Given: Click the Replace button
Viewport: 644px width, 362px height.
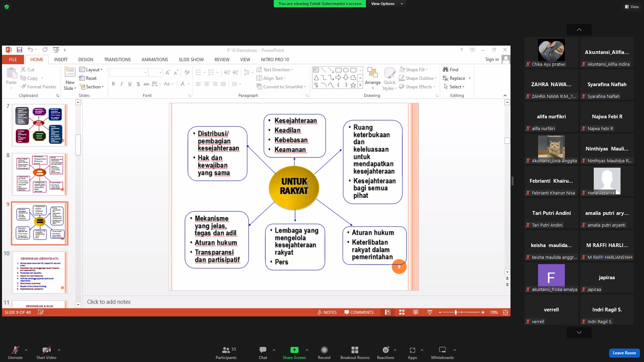Looking at the screenshot, I should click(x=454, y=78).
